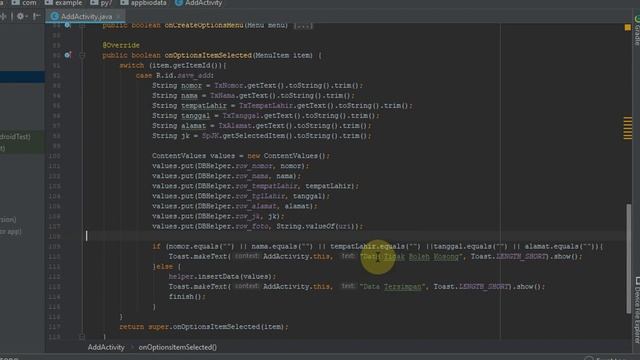Click the row_tempatLahir constant
Screen dimensions: 640x360
tap(266, 186)
